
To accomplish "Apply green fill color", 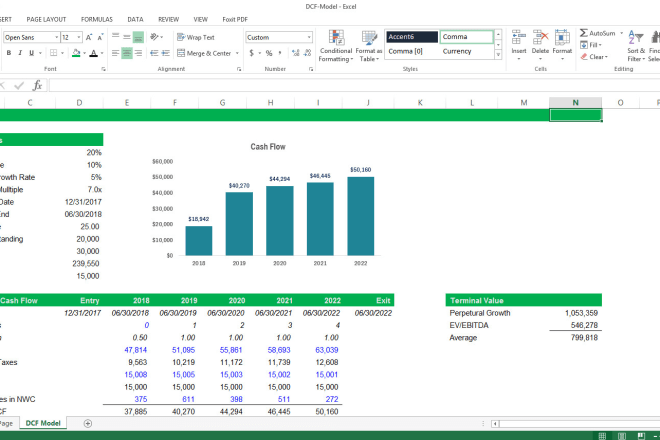I will coord(76,53).
